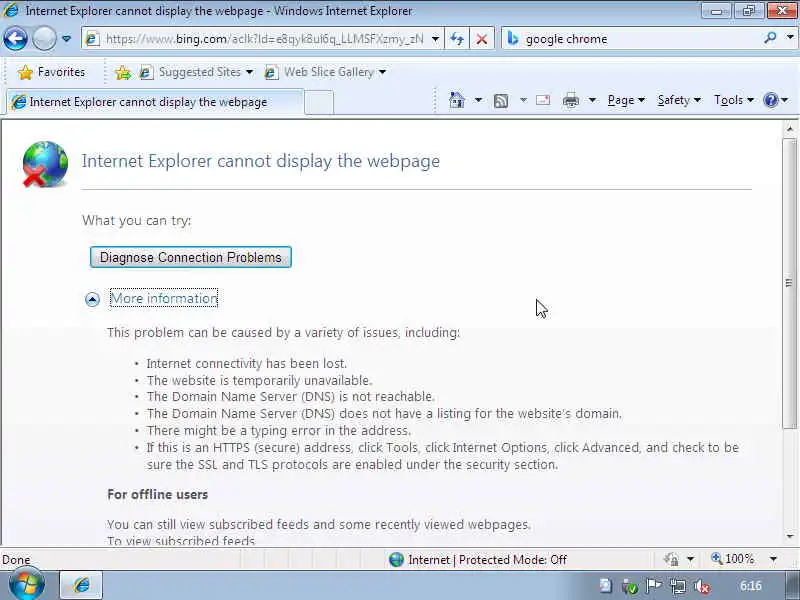Click the IE page icon in address bar

tap(92, 39)
